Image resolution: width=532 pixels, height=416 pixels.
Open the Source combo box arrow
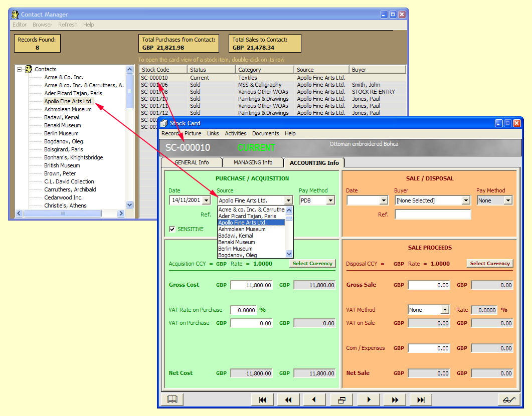coord(288,200)
